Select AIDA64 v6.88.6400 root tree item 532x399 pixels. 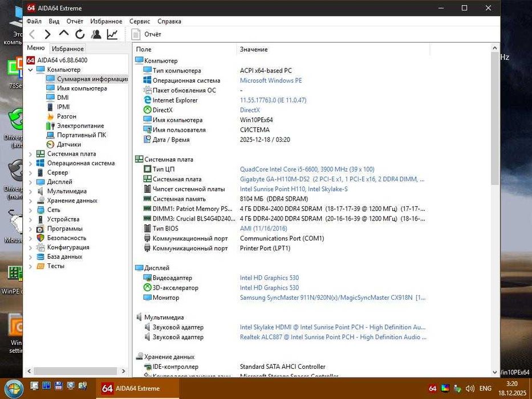tap(57, 60)
